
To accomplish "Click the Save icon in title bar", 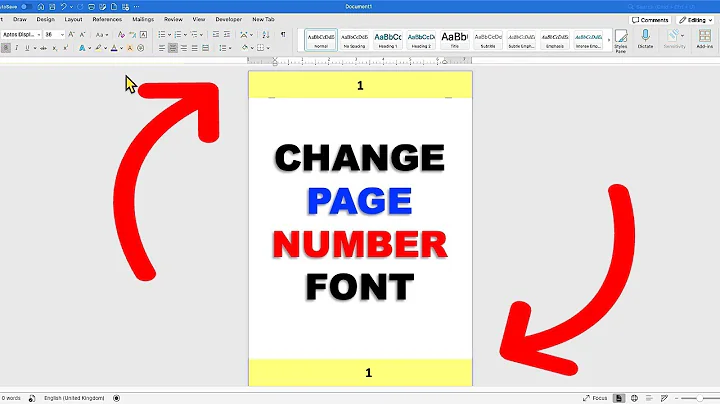I will [52, 7].
